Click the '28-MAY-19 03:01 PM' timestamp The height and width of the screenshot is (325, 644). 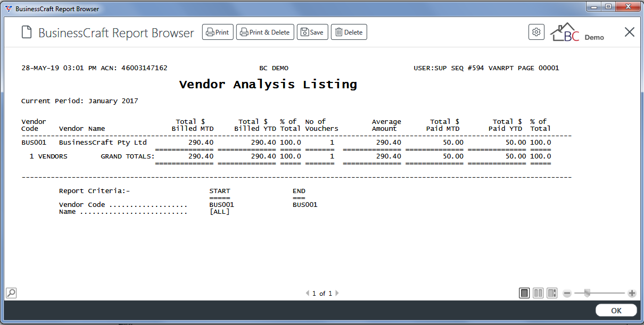click(59, 68)
